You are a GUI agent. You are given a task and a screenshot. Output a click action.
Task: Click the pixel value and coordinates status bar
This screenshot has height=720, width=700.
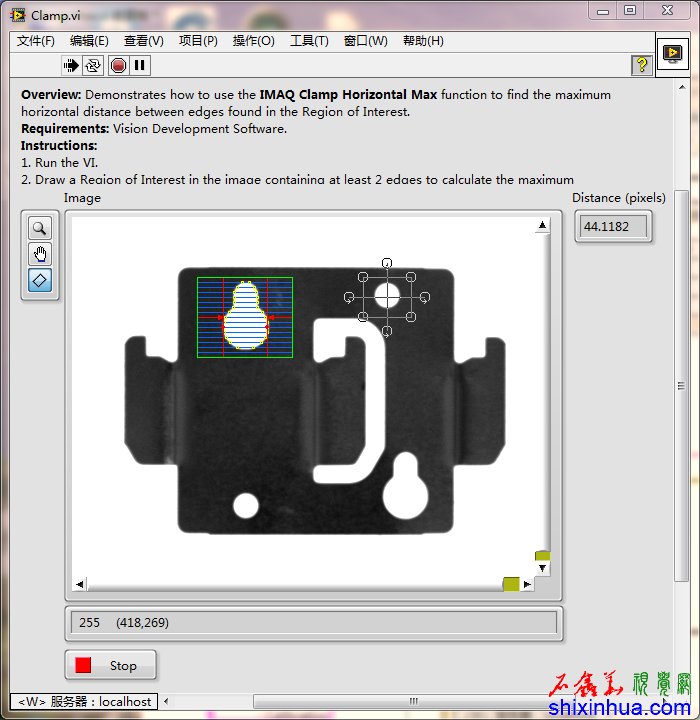click(x=314, y=623)
